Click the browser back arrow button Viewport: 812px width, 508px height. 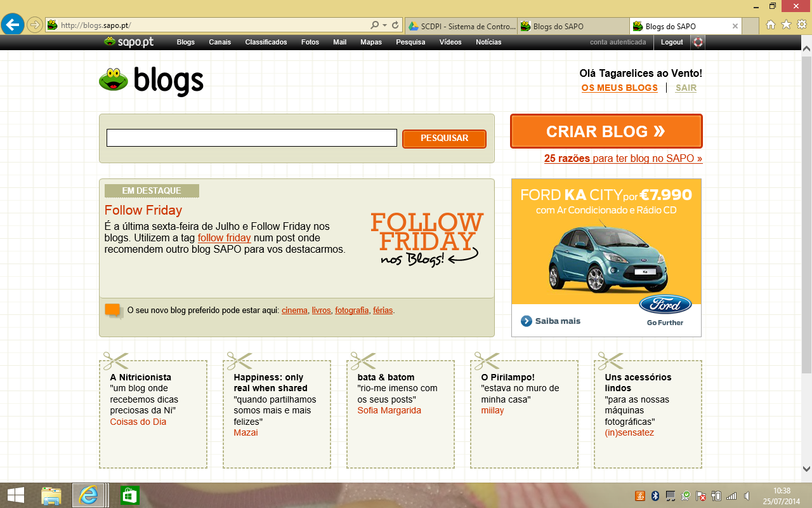point(13,25)
